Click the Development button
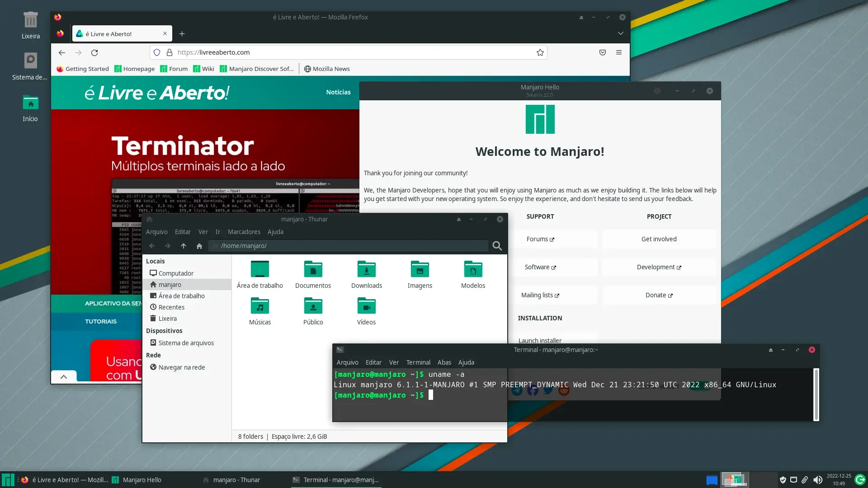This screenshot has width=868, height=488. 659,267
